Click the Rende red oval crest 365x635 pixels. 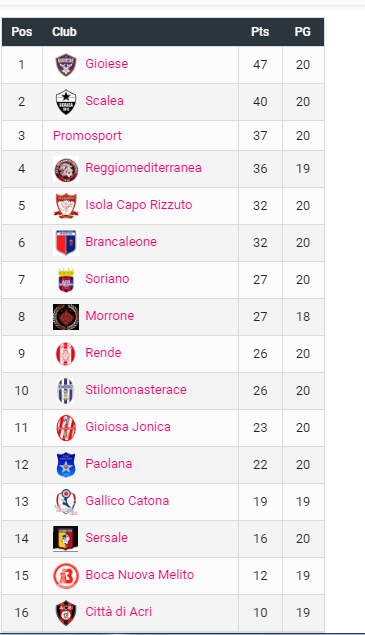click(66, 354)
